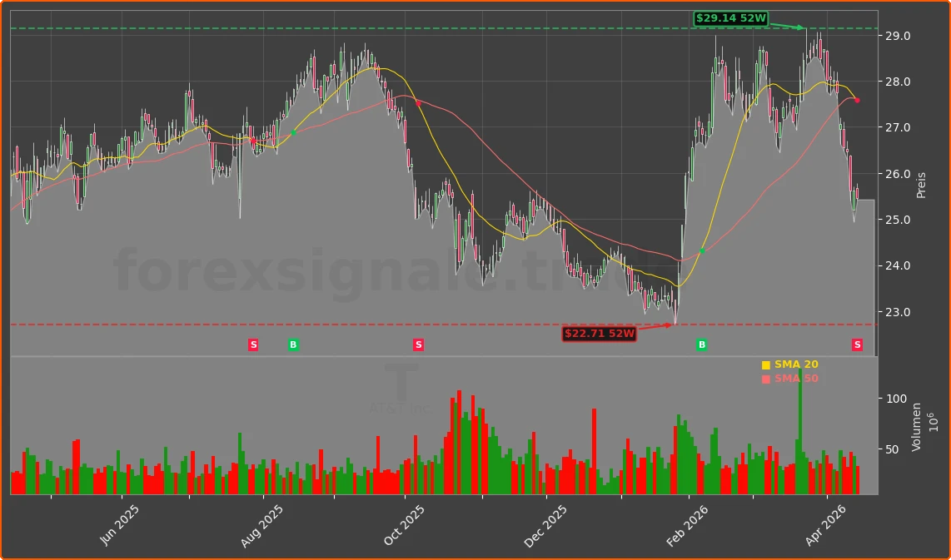Click the rightmost S sell marker
Screen dimensions: 951x560
855,344
